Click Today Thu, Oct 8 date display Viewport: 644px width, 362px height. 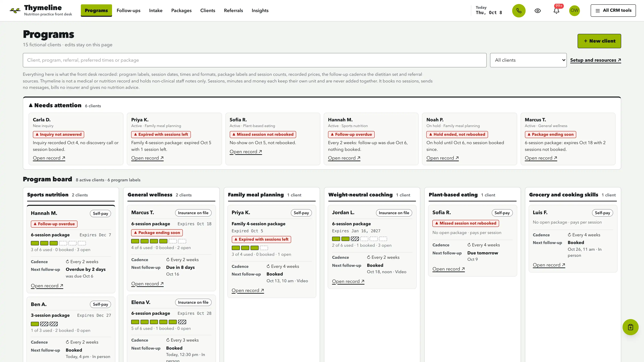point(489,11)
